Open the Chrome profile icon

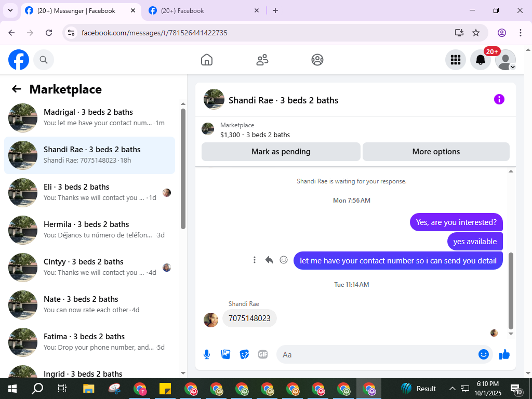(x=502, y=33)
